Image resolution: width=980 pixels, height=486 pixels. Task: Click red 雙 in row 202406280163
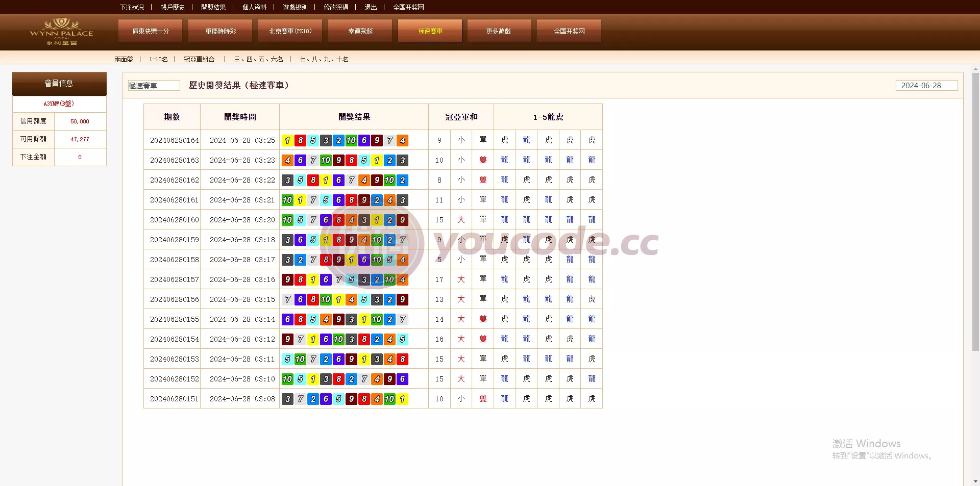pos(483,160)
